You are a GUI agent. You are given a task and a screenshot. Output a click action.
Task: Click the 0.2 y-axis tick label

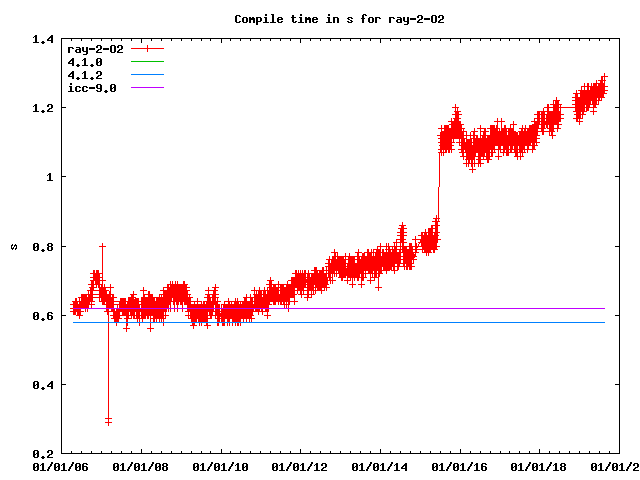pos(42,454)
